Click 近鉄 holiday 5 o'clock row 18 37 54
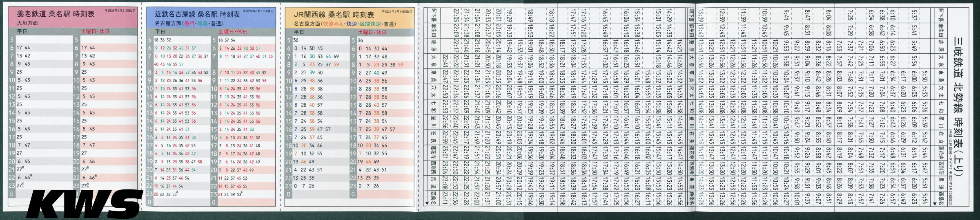Viewport: 980px width, 220px height. coord(227,40)
